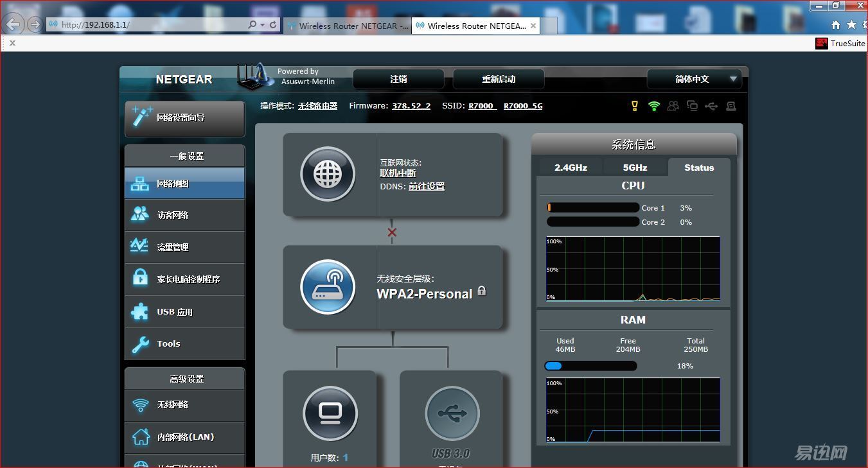This screenshot has width=868, height=468.
Task: Open 访客网络 guest network page
Action: coord(184,215)
